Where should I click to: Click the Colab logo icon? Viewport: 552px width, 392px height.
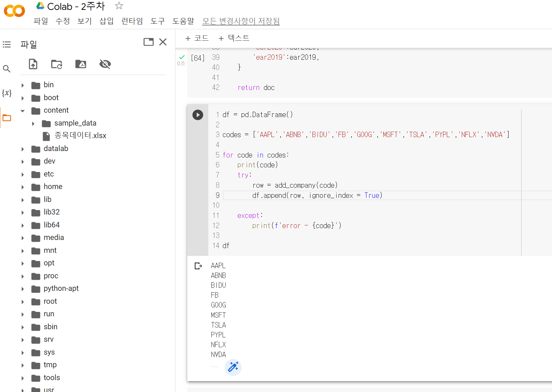[14, 11]
